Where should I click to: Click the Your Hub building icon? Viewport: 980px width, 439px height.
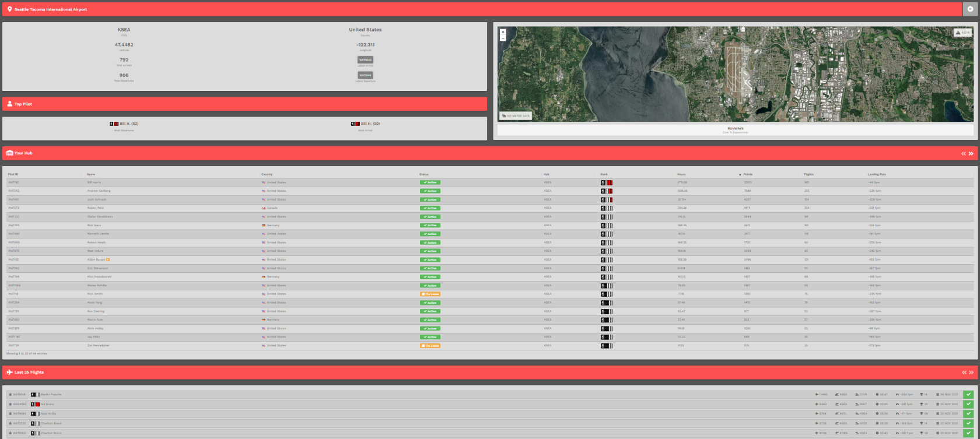pos(9,153)
